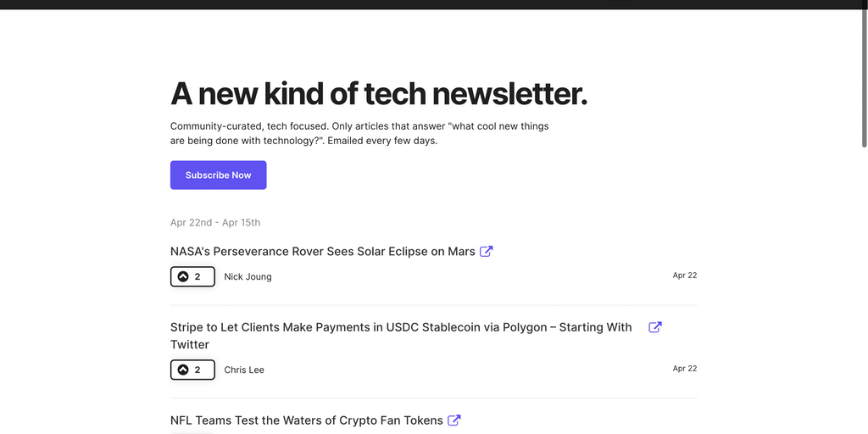The image size is (868, 434).
Task: Click the Subscribe Now button
Action: tap(218, 175)
